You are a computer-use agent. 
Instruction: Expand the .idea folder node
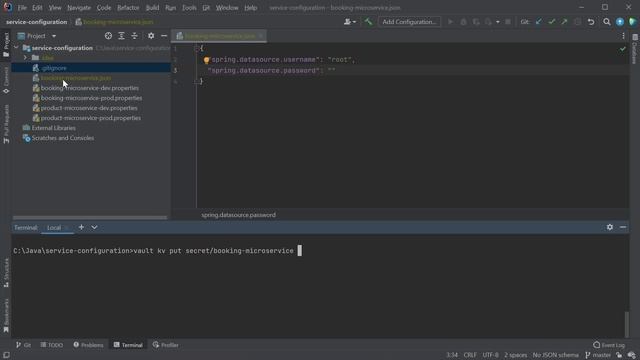click(25, 58)
